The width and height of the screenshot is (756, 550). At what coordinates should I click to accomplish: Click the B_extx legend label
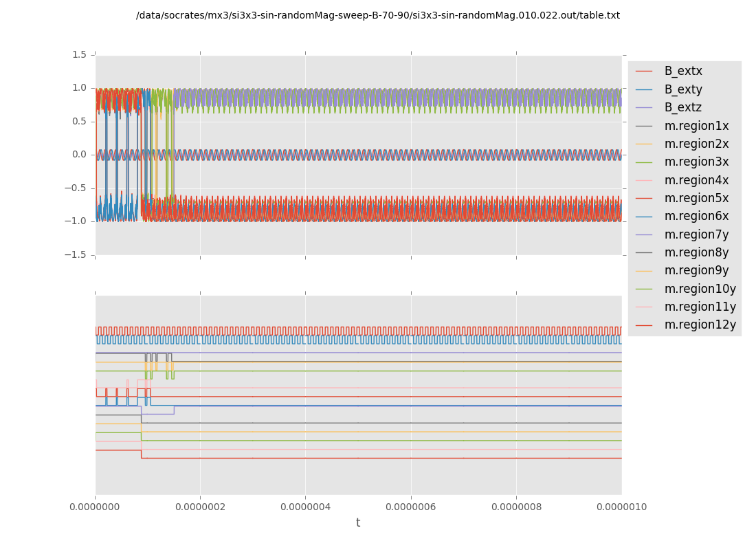pos(683,71)
